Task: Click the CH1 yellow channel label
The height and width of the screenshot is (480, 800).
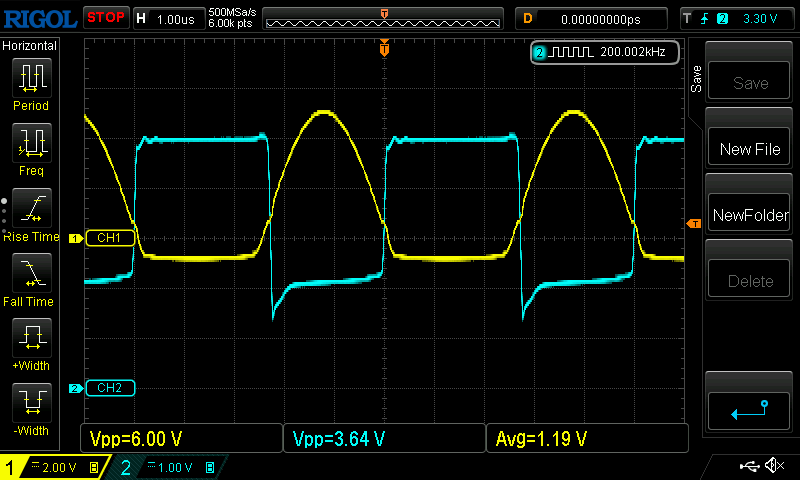Action: pos(110,238)
